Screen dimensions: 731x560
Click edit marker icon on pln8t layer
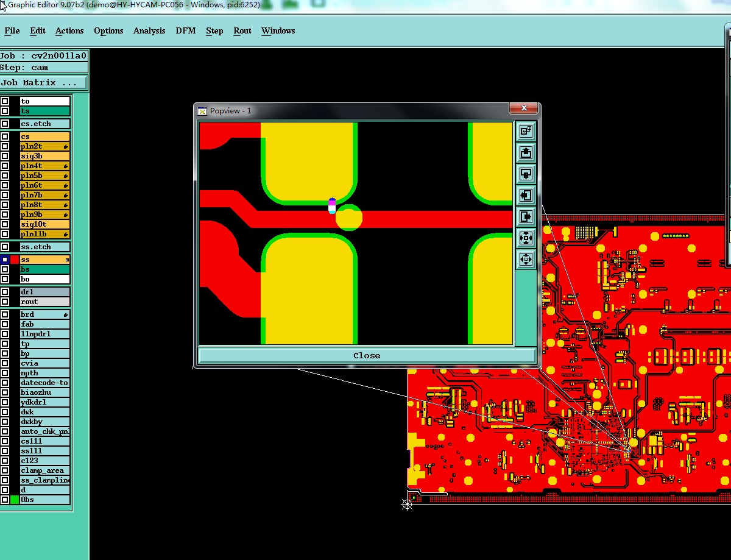click(x=66, y=205)
